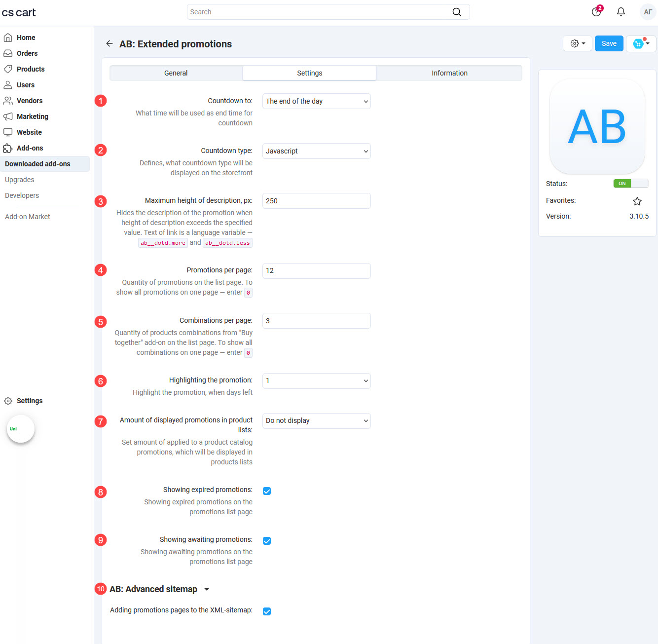Image resolution: width=658 pixels, height=644 pixels.
Task: Open the quick-start icon with badge 2
Action: (597, 11)
